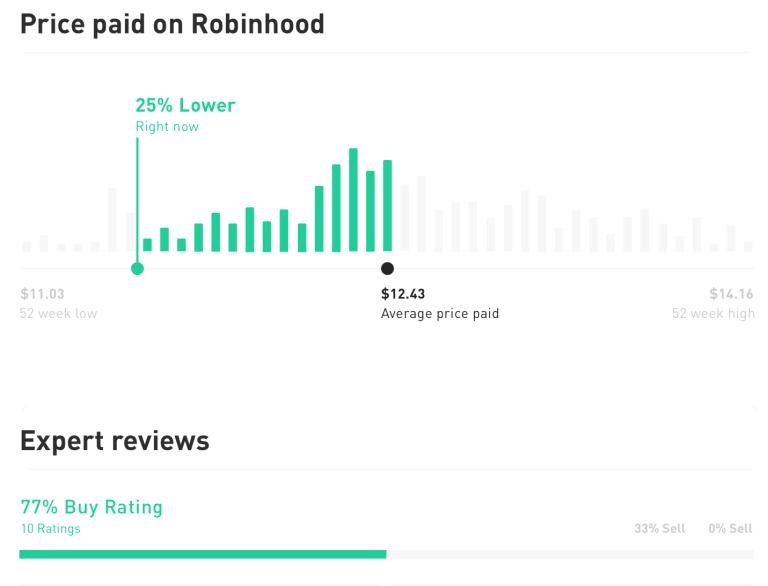
Task: Select the "52 week high" label
Action: (x=713, y=314)
